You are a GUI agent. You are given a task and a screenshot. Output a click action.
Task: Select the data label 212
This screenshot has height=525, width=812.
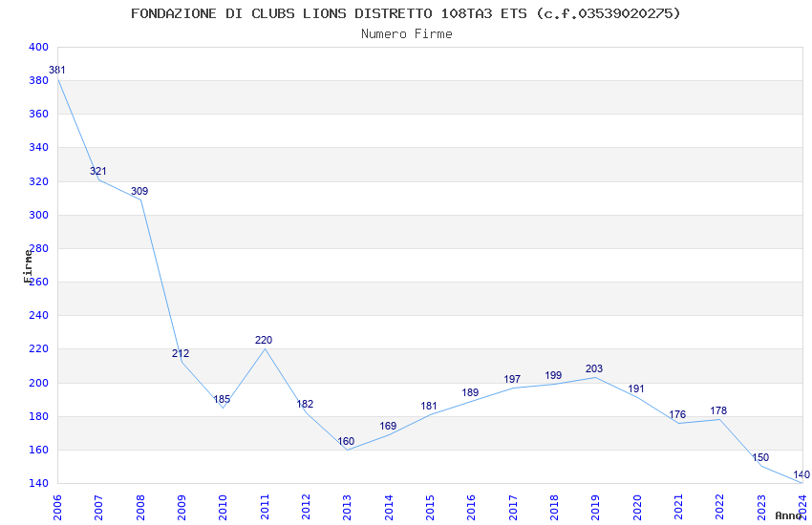pos(181,353)
